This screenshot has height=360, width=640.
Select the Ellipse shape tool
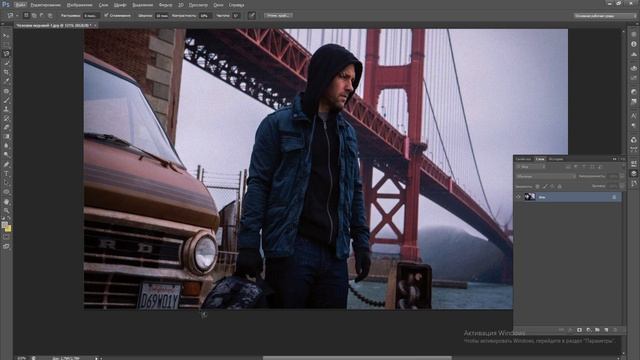(6, 192)
